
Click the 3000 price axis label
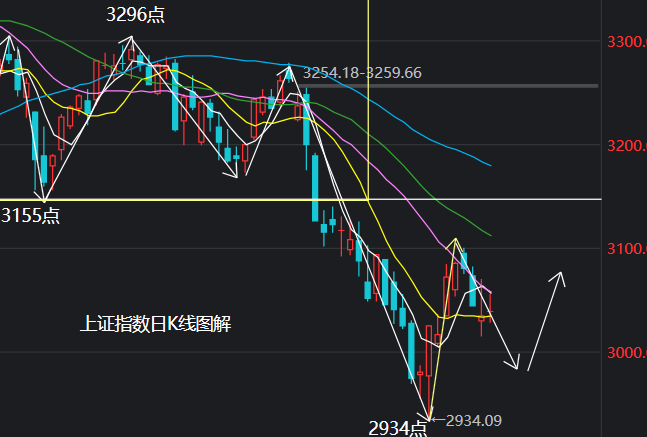627,353
